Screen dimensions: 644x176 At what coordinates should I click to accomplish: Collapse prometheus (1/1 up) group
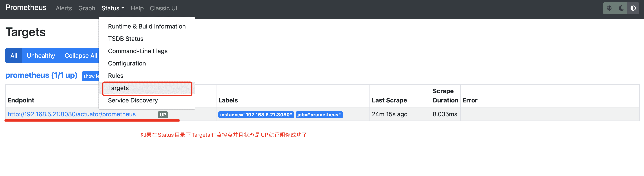point(41,75)
